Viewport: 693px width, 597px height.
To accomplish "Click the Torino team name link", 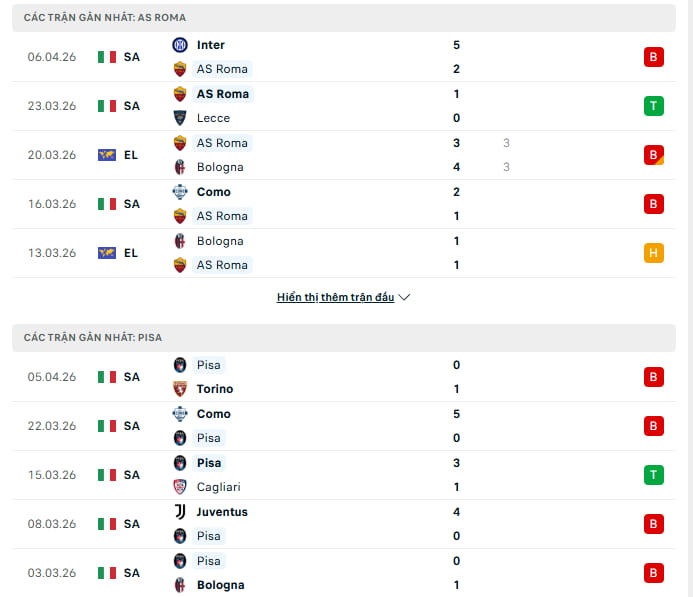I will tap(215, 389).
